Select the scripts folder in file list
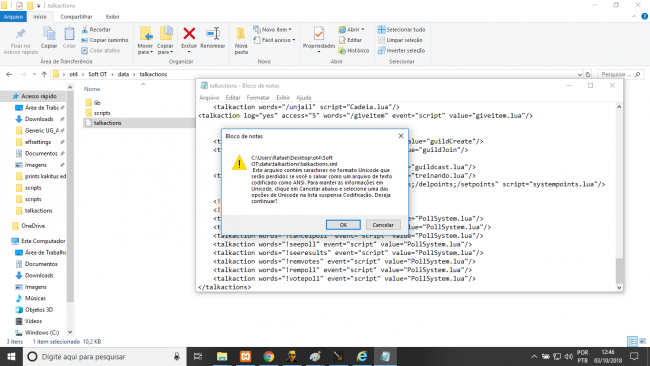Screen dimensions: 650x366 tap(98, 113)
